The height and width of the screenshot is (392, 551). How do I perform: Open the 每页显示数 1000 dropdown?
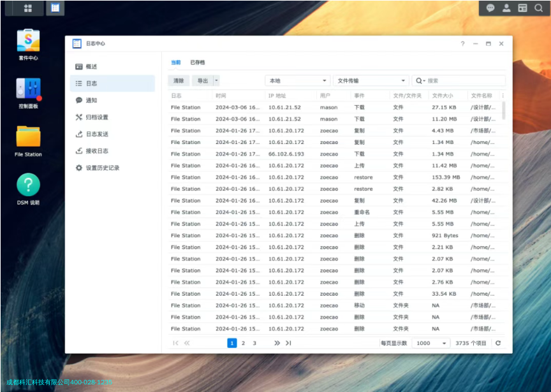click(x=431, y=343)
